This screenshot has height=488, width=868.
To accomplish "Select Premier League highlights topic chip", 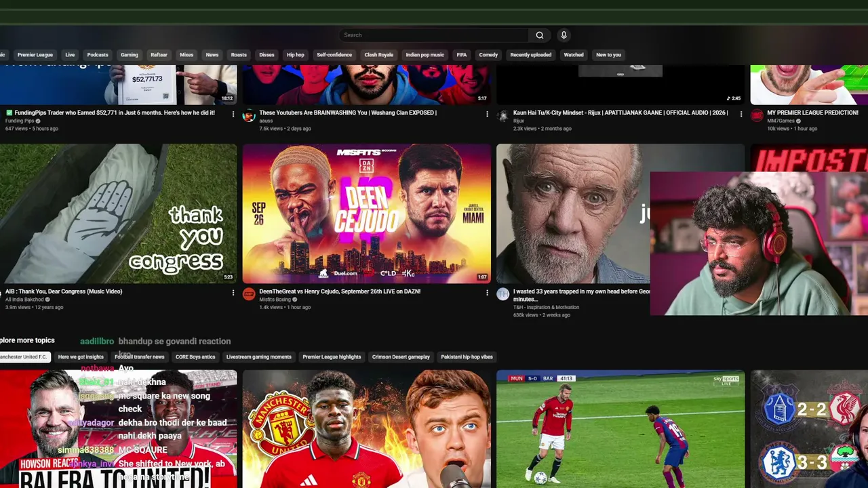I will [332, 357].
